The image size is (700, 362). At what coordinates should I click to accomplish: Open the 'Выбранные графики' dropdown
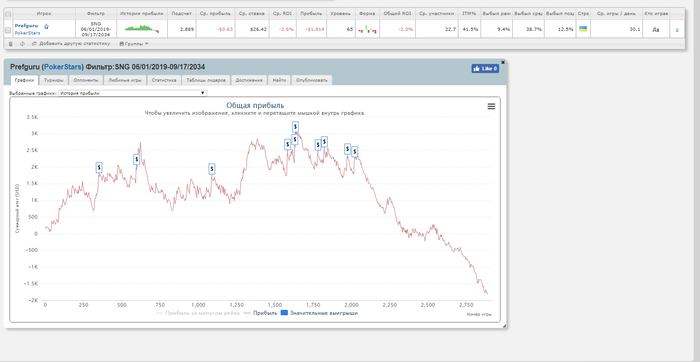coord(133,93)
